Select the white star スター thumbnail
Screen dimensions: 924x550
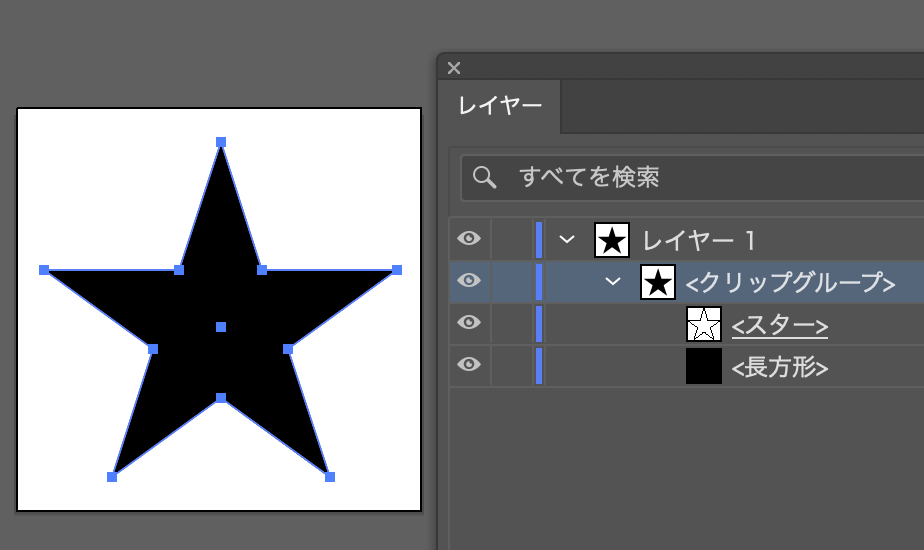pyautogui.click(x=704, y=324)
